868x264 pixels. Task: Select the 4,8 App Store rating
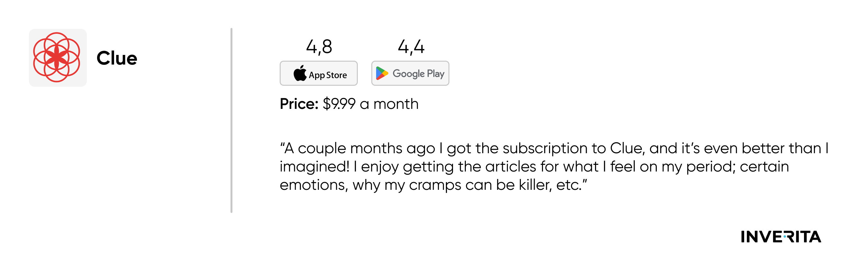pos(319,47)
